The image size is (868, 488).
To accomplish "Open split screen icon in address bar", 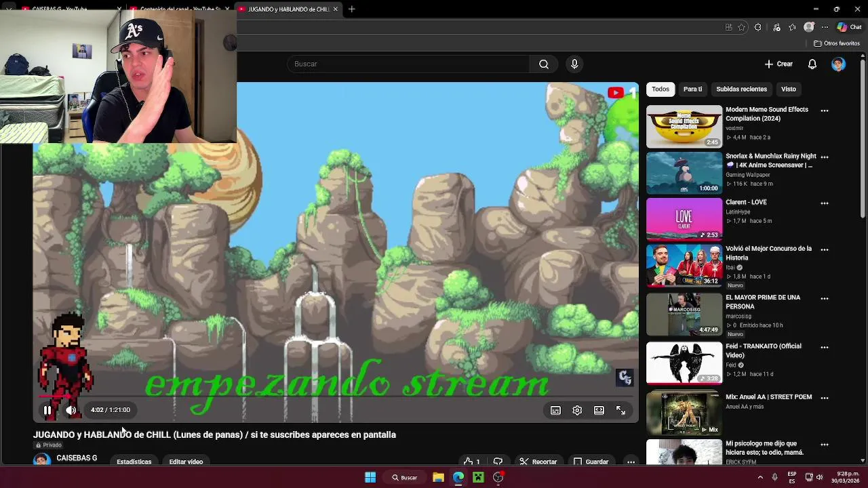I will click(728, 27).
